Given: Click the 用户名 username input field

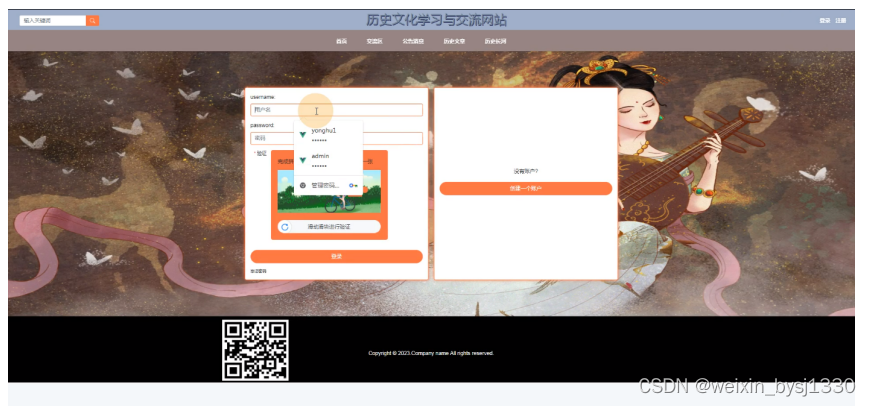Looking at the screenshot, I should point(336,110).
